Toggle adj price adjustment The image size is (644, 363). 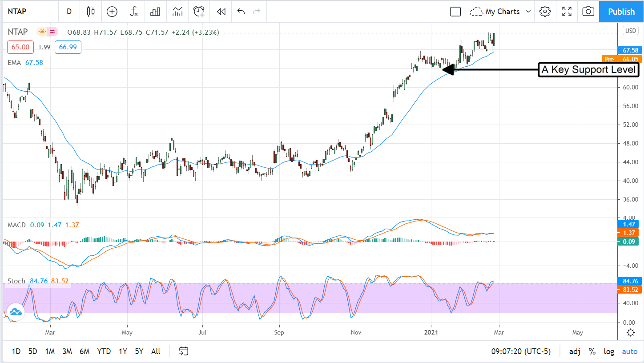[575, 351]
